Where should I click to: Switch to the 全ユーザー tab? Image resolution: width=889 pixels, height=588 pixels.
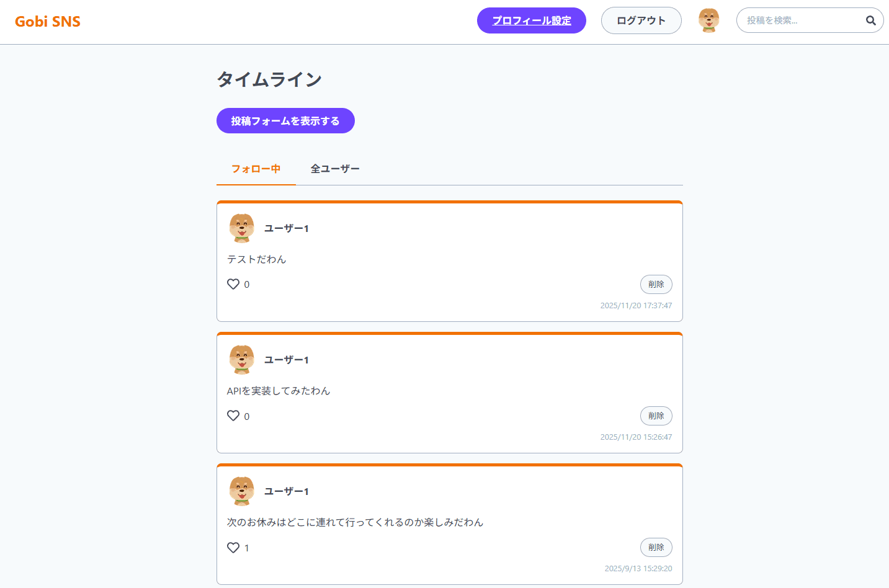pyautogui.click(x=335, y=169)
